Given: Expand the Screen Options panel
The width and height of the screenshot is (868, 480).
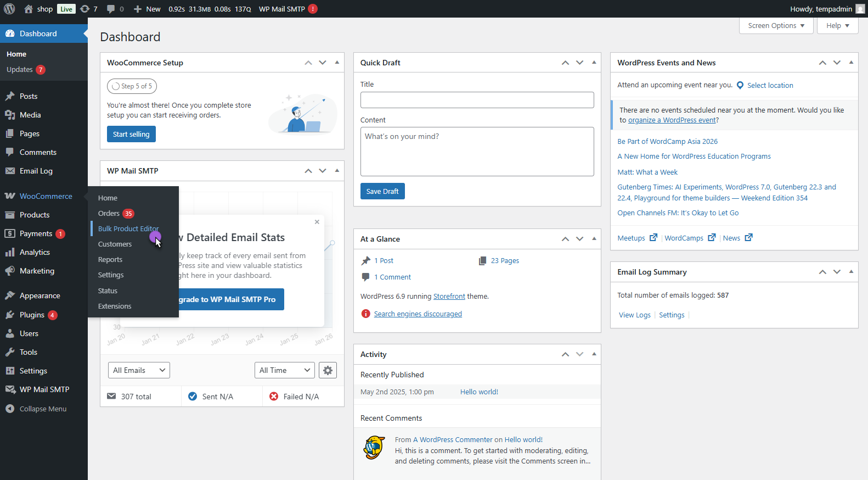Looking at the screenshot, I should point(776,26).
